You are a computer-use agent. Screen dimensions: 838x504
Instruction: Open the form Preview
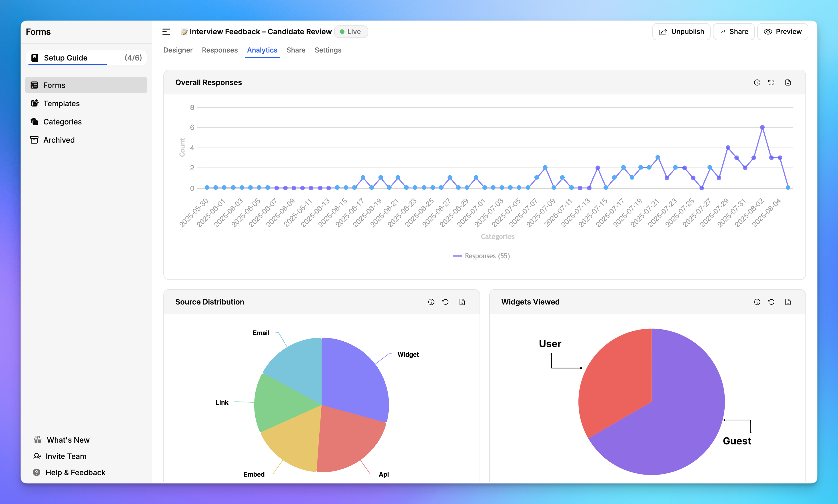[782, 31]
